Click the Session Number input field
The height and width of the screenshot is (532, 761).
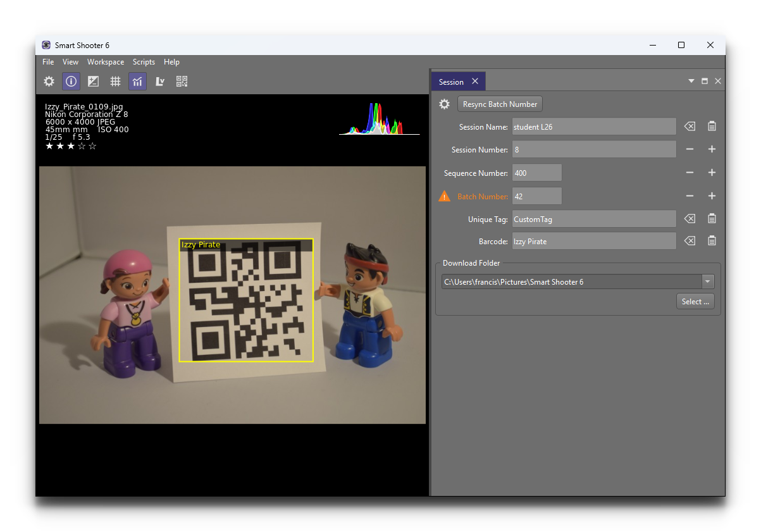[594, 149]
